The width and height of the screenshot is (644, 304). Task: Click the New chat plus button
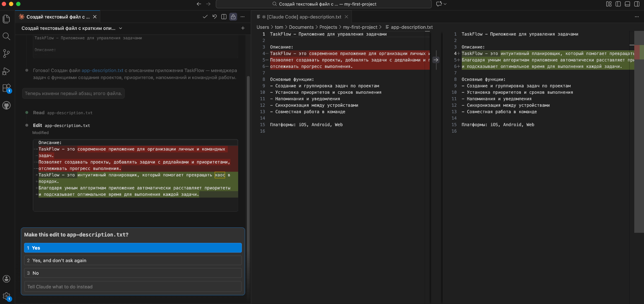point(243,28)
